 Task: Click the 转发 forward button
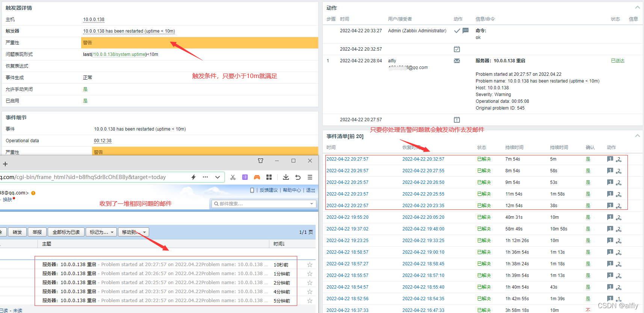click(x=17, y=232)
